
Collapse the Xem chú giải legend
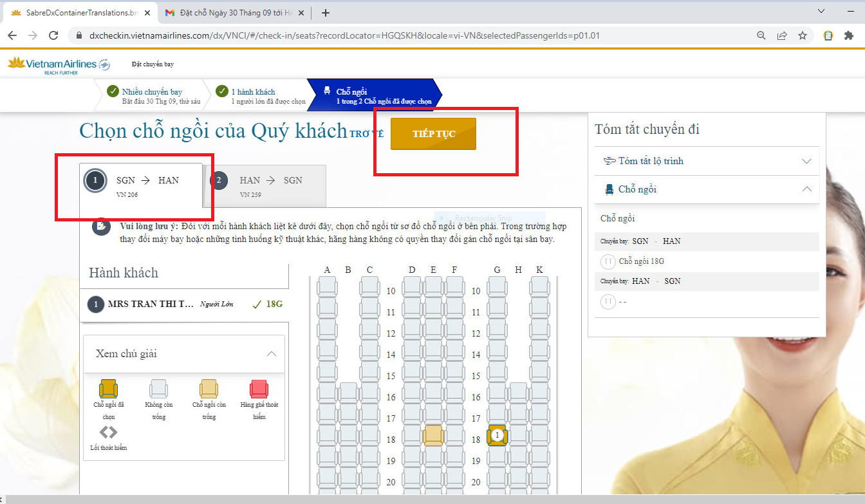coord(184,354)
